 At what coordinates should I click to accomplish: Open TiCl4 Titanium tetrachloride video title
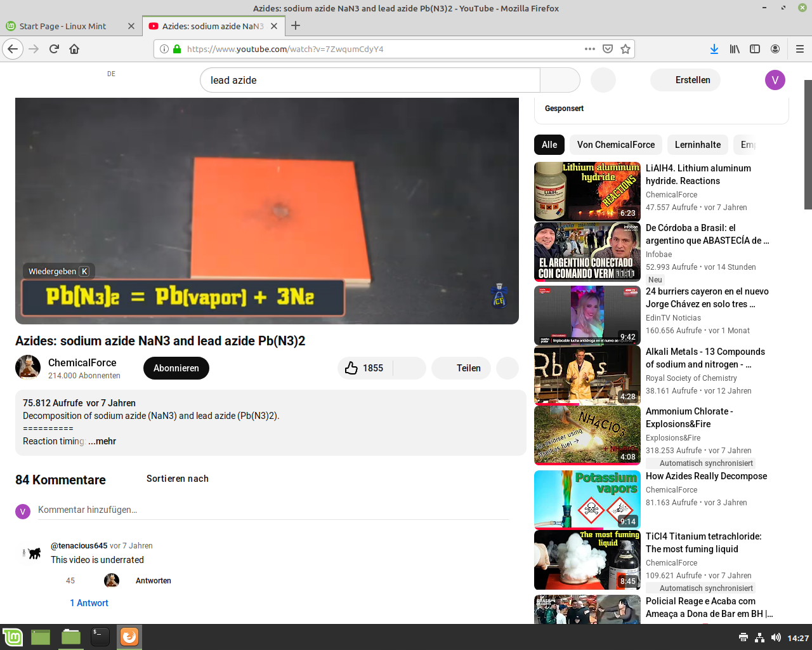point(704,543)
